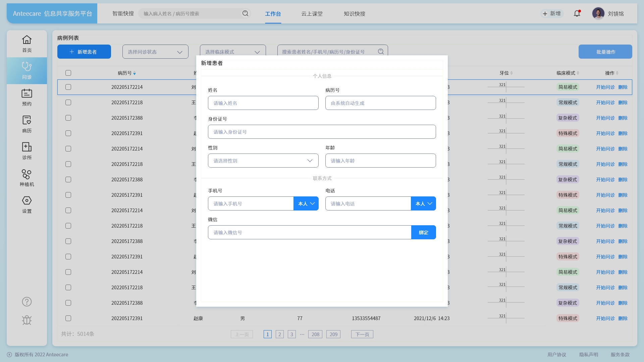Click the 绑定 button for WeChat
The width and height of the screenshot is (644, 362).
(423, 233)
